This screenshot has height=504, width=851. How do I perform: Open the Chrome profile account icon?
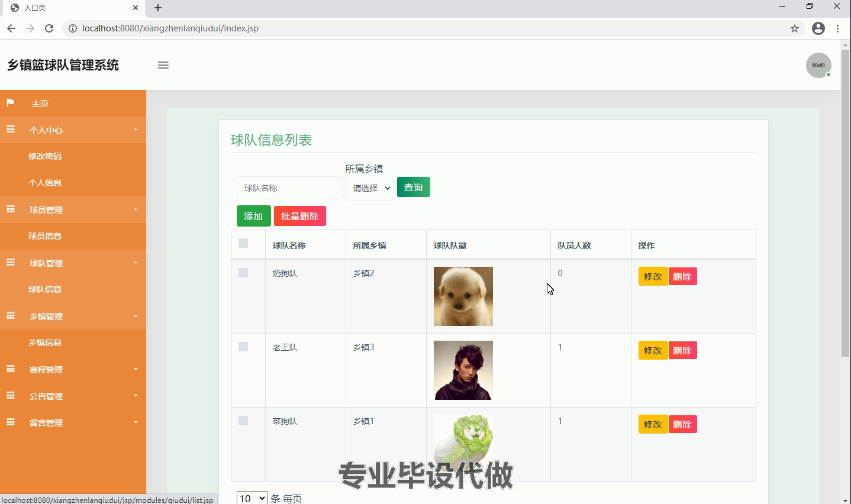click(818, 28)
